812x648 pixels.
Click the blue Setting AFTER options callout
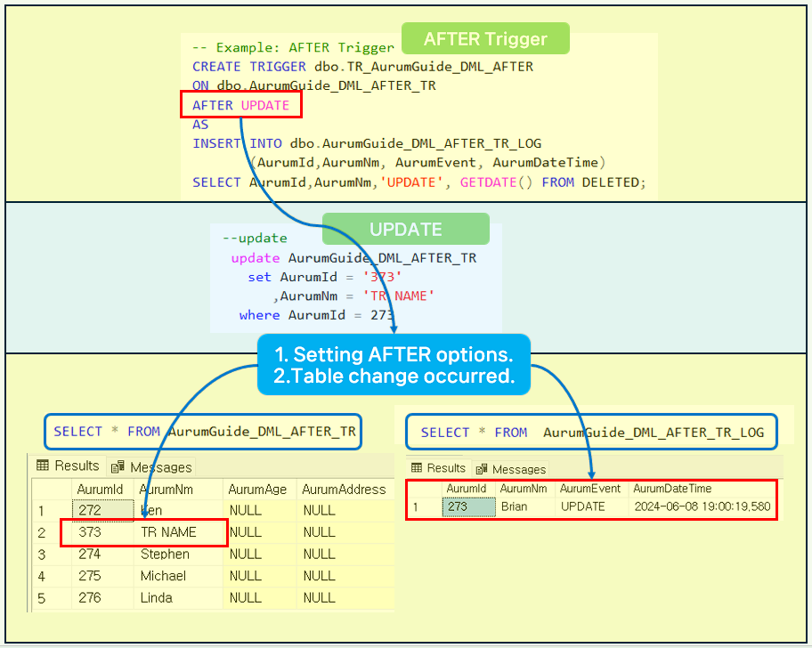(x=394, y=365)
